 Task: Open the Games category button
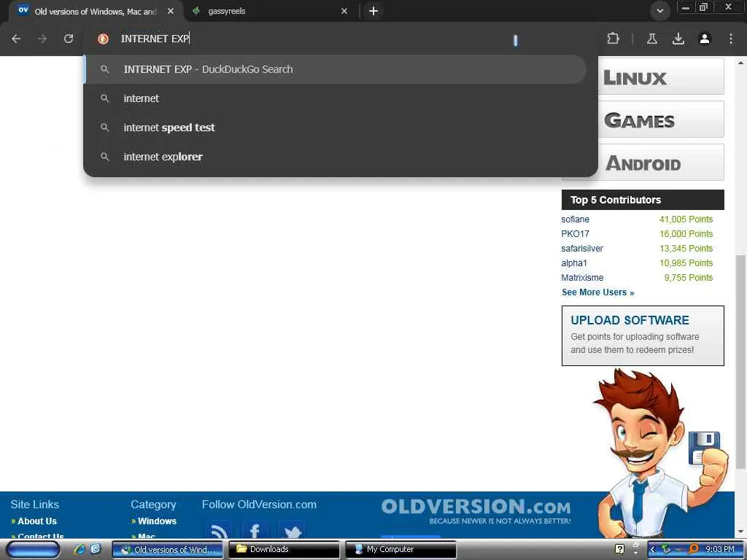(661, 120)
